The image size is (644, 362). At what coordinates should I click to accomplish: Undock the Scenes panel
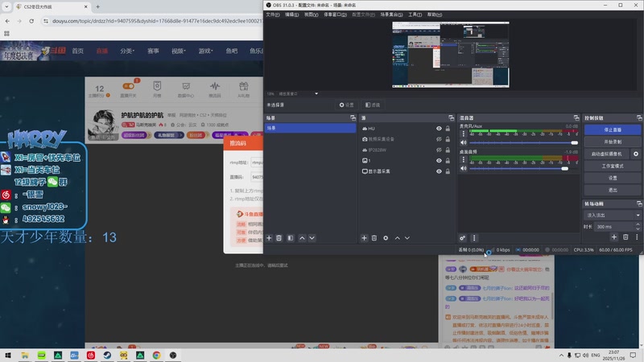(353, 117)
